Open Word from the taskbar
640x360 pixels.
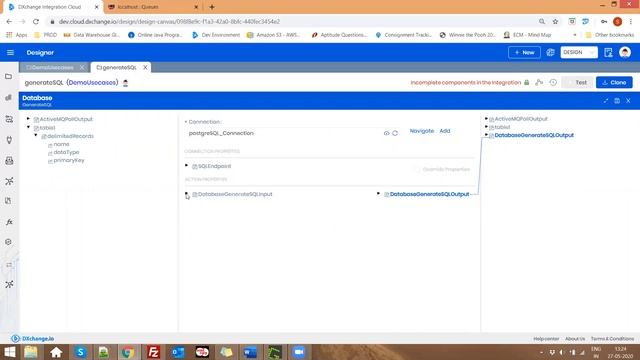250,352
